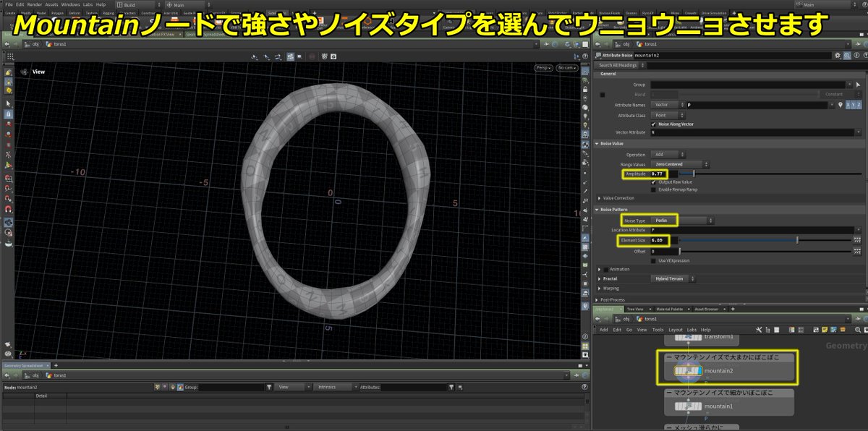868x431 pixels.
Task: Click the Element Size value field 6.89
Action: [663, 239]
